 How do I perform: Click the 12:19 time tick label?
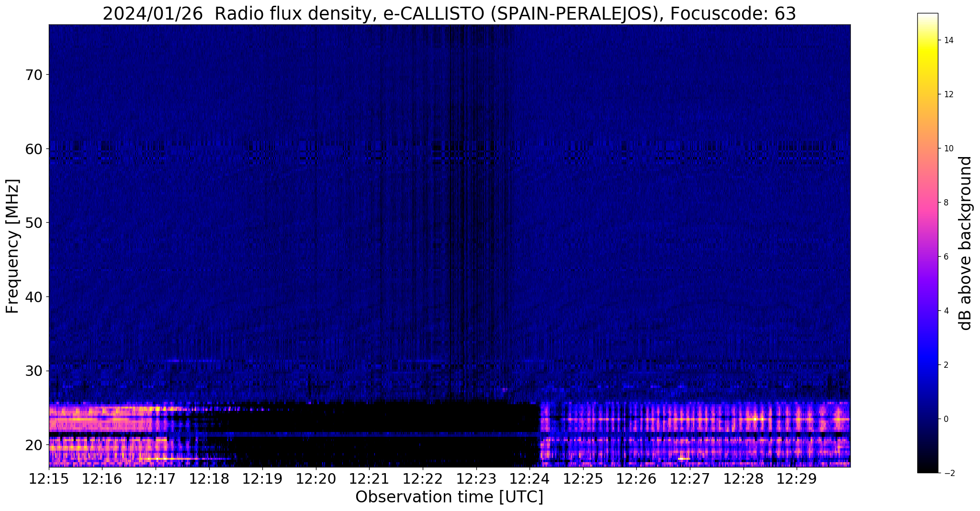tap(262, 478)
